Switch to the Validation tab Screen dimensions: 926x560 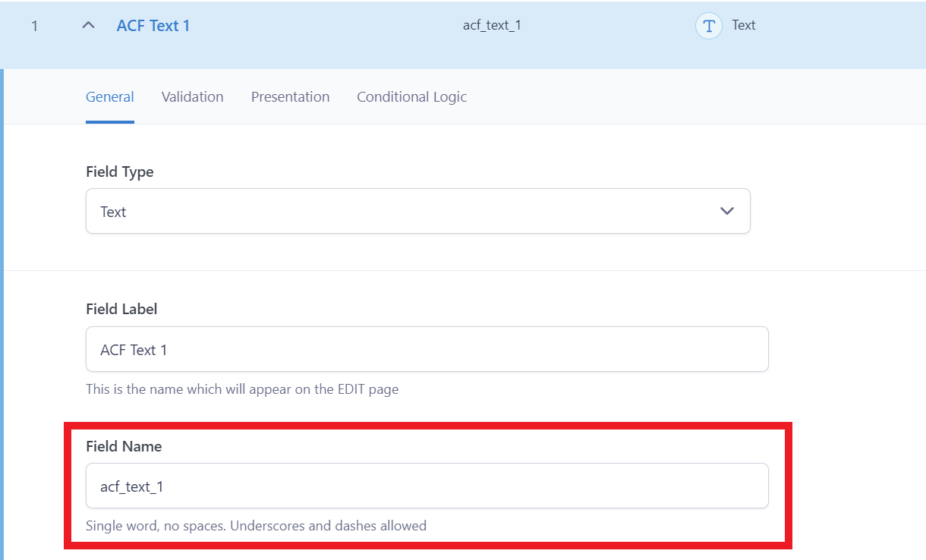[193, 97]
